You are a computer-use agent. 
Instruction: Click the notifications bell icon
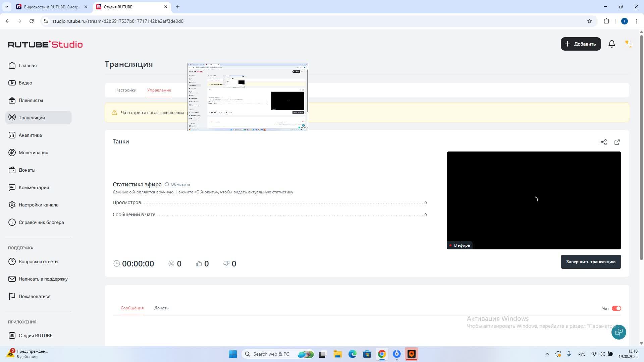611,44
